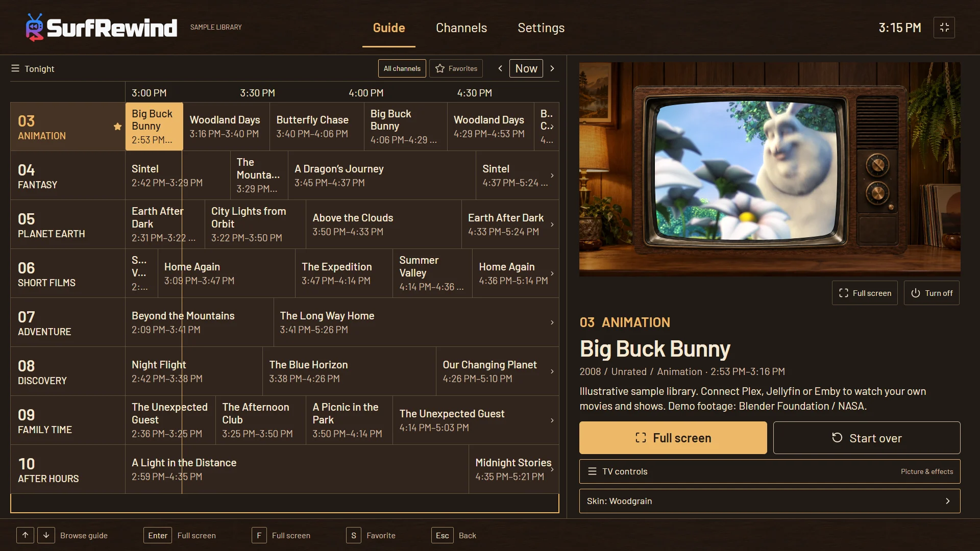This screenshot has height=551, width=980.
Task: Click the small Full screen button under the TV
Action: click(x=865, y=293)
